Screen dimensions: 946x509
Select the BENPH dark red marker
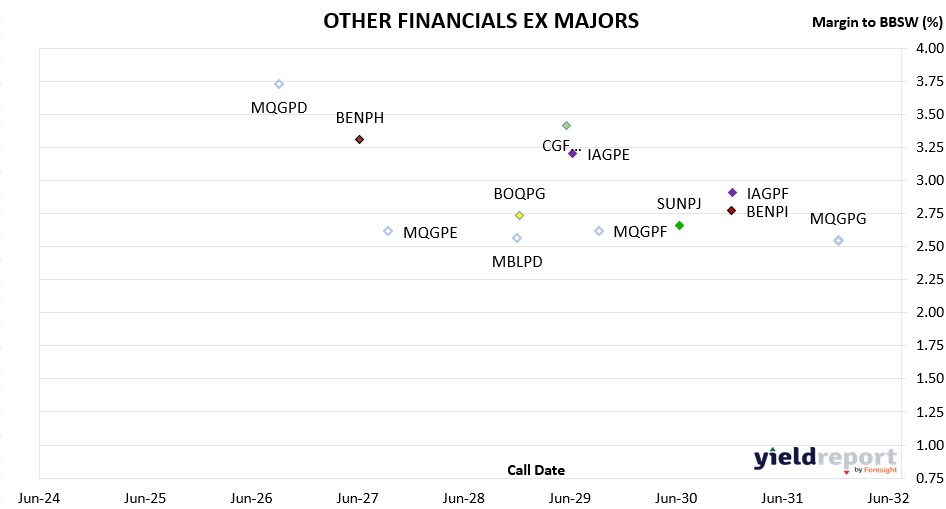click(x=360, y=139)
